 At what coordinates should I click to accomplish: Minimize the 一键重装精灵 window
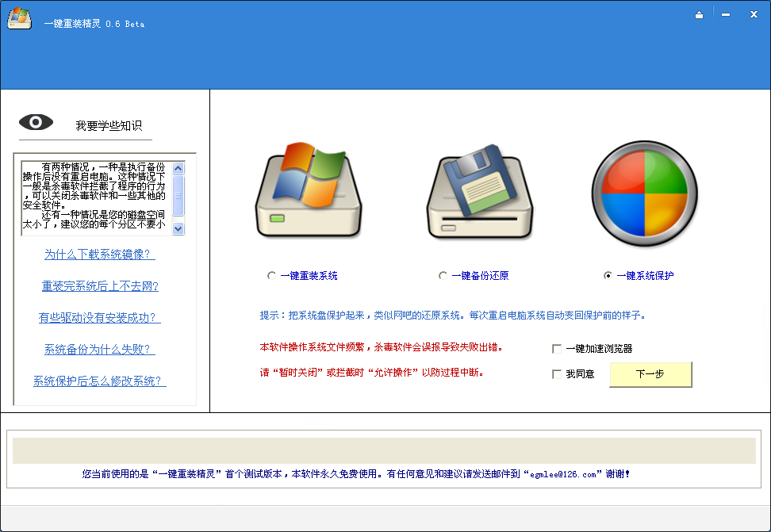tap(726, 15)
